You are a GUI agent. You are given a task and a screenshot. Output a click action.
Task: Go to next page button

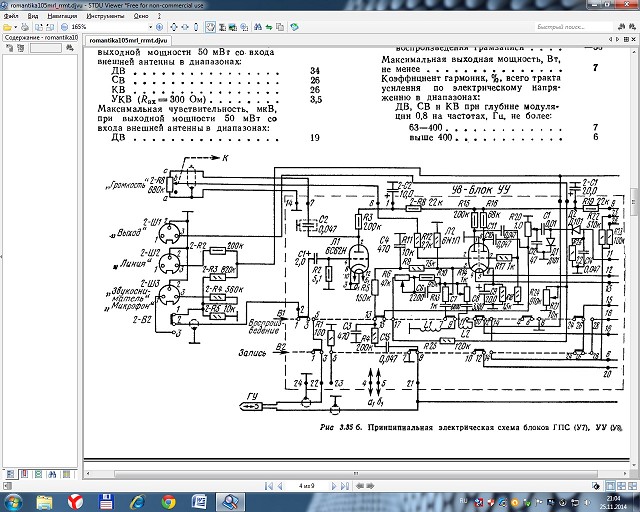tap(333, 486)
